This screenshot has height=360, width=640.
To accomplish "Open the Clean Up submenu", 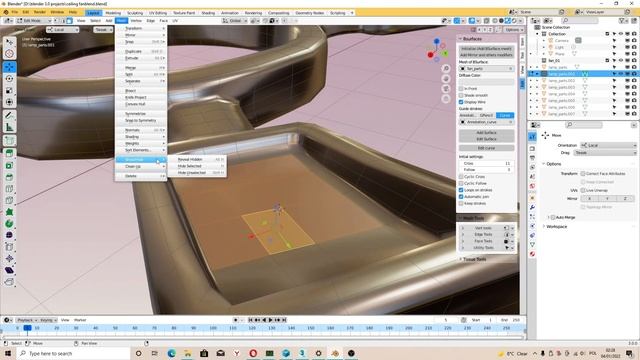I will click(x=141, y=167).
